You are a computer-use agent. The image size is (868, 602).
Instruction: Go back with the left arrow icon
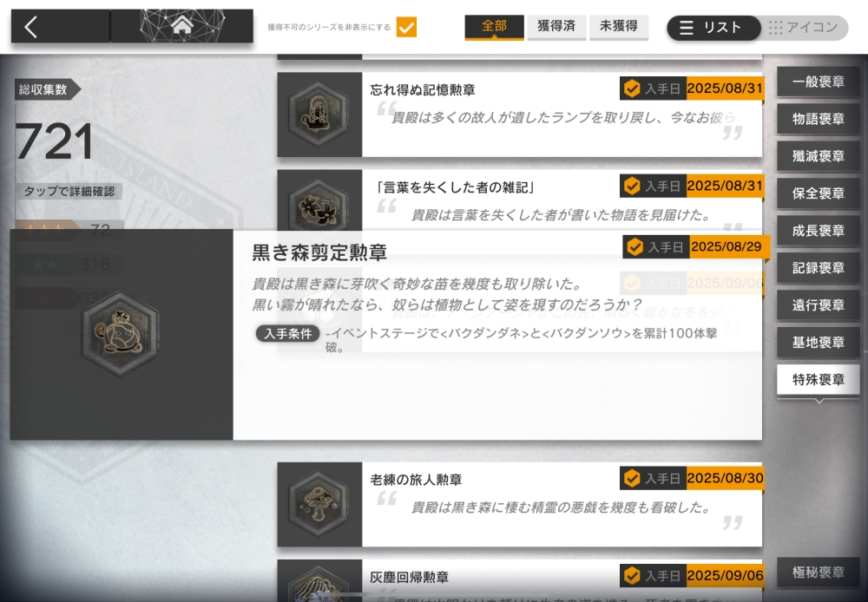click(x=31, y=27)
